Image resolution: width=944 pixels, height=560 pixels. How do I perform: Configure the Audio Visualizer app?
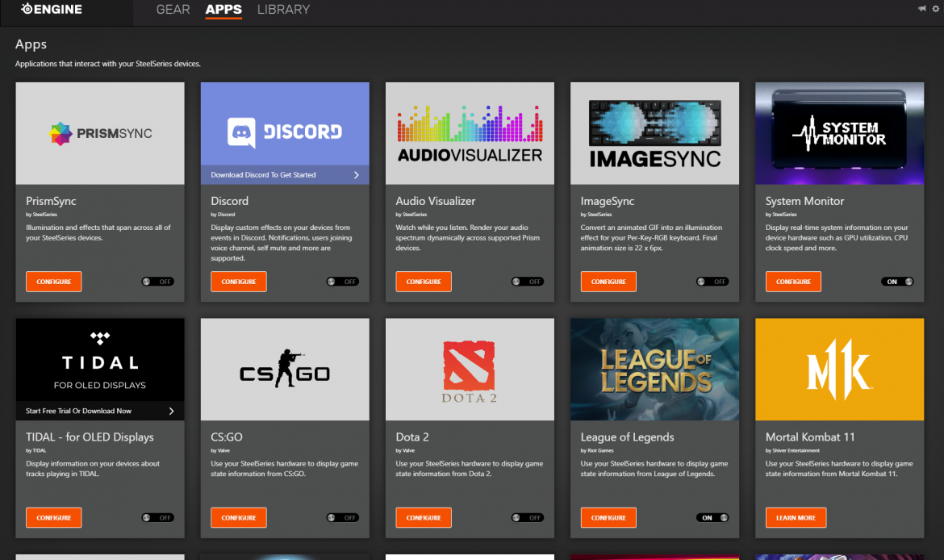424,282
